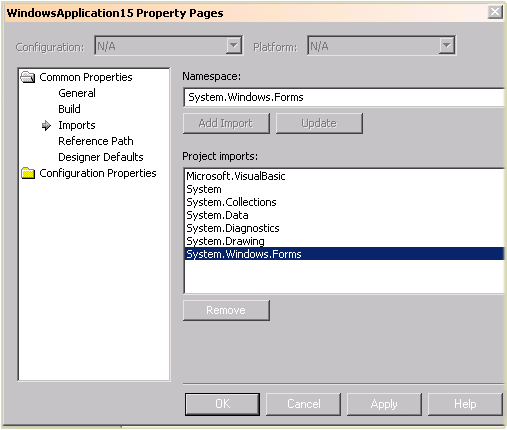
Task: Open the Designer Defaults page
Action: (101, 157)
